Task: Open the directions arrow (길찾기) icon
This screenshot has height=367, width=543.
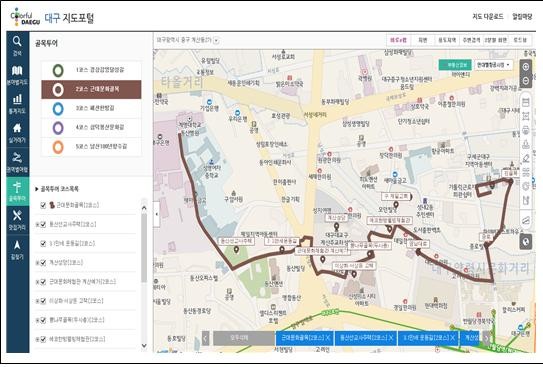Action: point(17,249)
